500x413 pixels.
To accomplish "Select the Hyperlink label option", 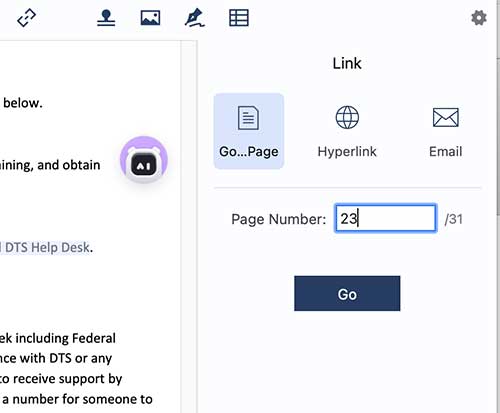I will coord(347,152).
